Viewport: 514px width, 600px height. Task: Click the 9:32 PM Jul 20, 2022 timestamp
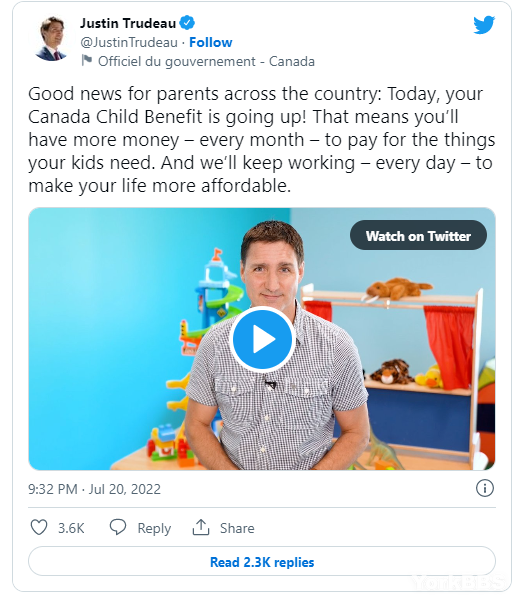pyautogui.click(x=95, y=489)
